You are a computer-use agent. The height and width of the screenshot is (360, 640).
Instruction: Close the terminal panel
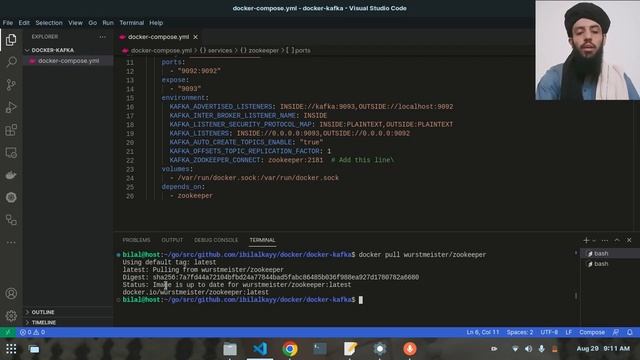[629, 240]
